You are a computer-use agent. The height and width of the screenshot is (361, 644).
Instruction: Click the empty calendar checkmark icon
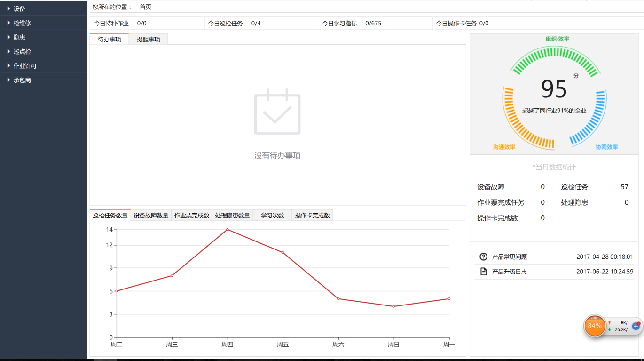point(277,112)
